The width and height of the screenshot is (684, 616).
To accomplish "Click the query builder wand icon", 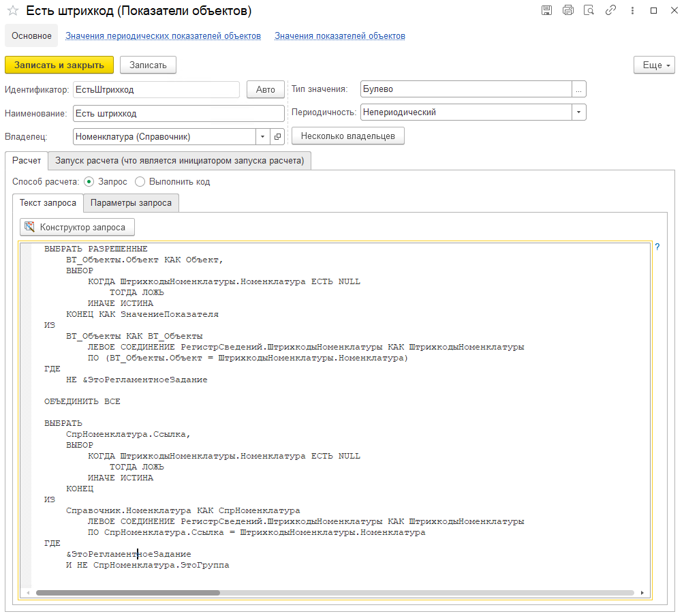I will point(30,227).
